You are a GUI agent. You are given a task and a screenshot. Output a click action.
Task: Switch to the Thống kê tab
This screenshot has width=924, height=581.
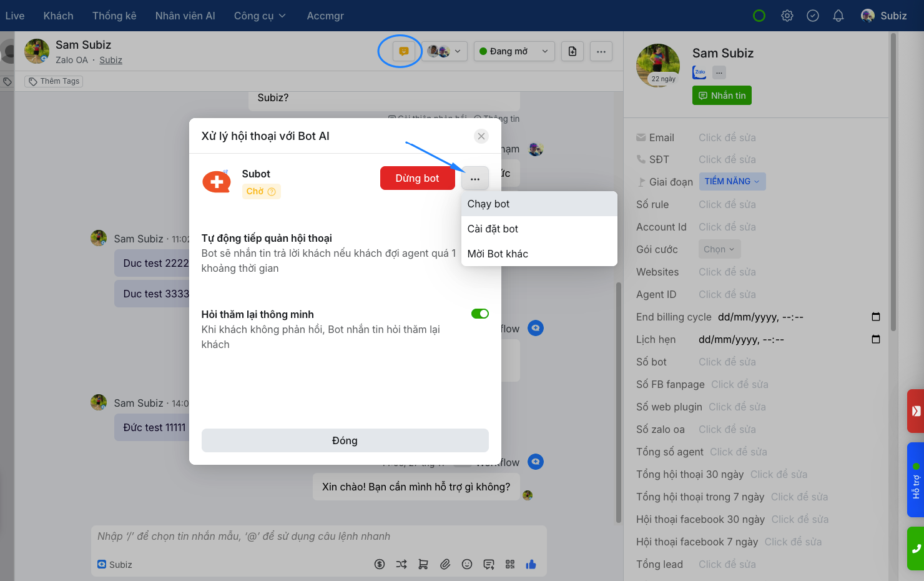click(x=114, y=16)
